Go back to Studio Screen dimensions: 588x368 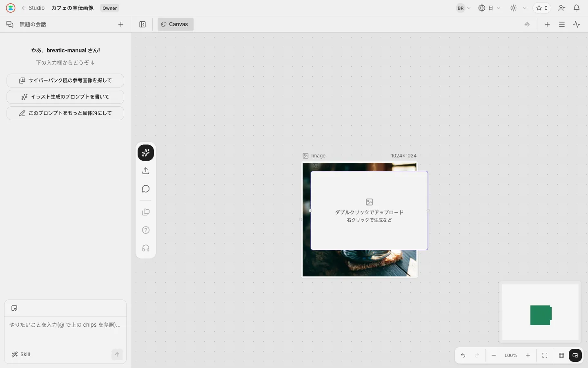tap(33, 8)
